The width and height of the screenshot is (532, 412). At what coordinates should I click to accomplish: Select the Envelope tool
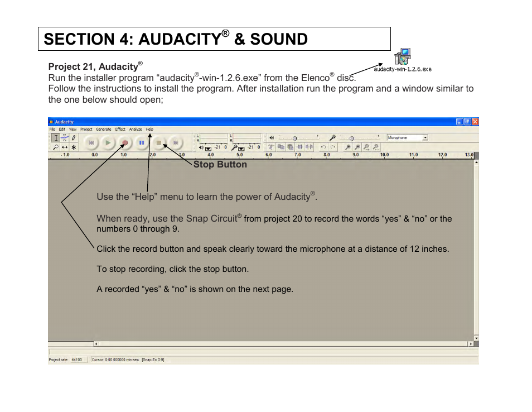[x=65, y=138]
